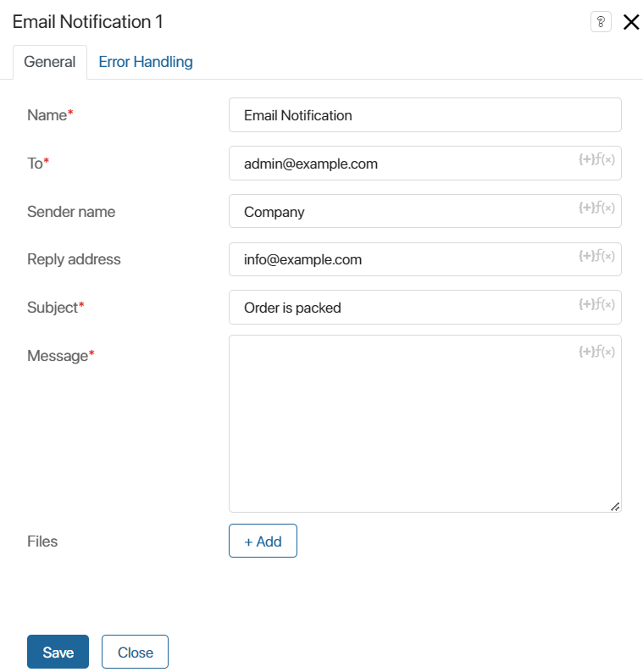Click the "Reply address" label

point(74,259)
